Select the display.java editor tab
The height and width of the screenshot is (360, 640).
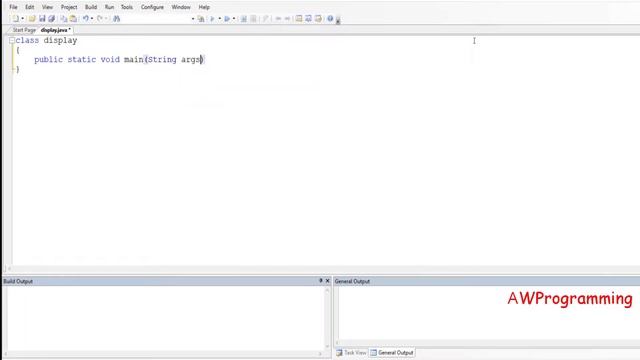tap(56, 30)
